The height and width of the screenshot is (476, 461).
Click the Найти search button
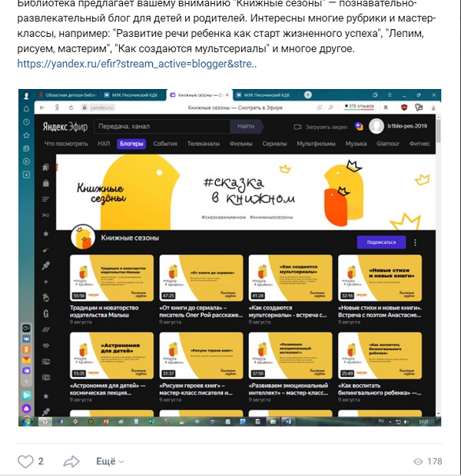(246, 126)
